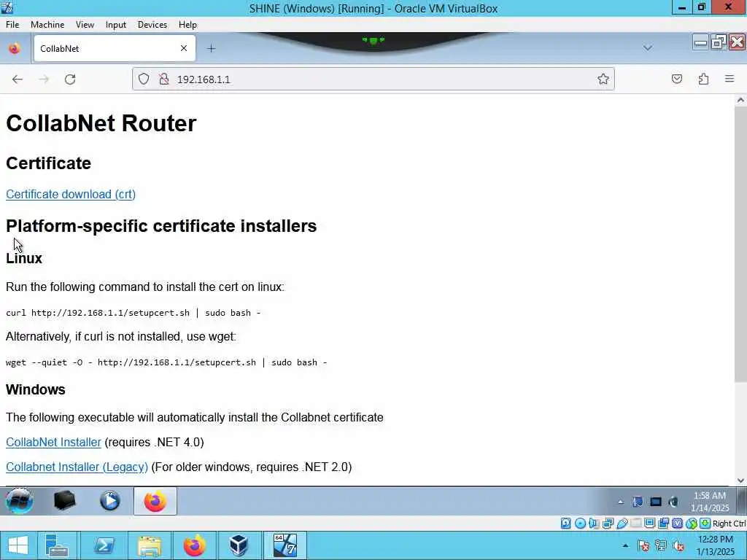
Task: Reload the CollabNet page
Action: (x=70, y=79)
